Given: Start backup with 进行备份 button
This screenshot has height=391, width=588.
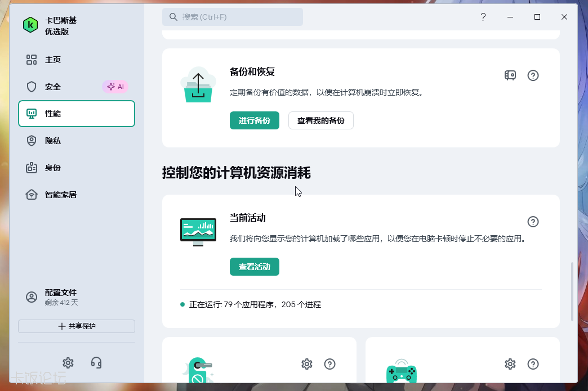Looking at the screenshot, I should point(254,120).
